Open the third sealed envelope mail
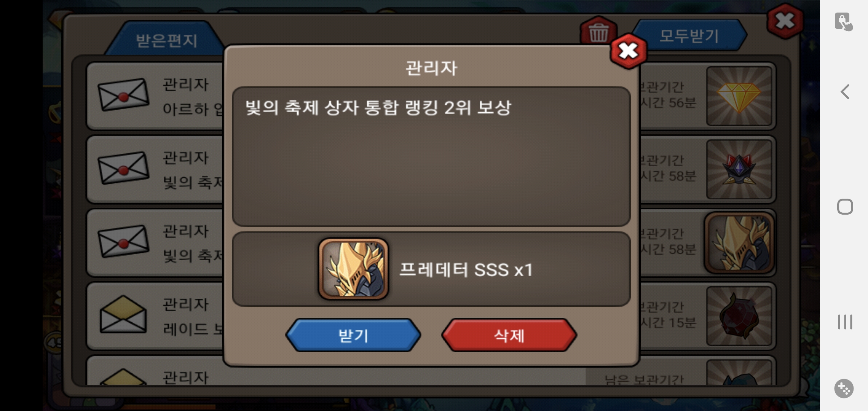868x411 pixels. tap(123, 242)
